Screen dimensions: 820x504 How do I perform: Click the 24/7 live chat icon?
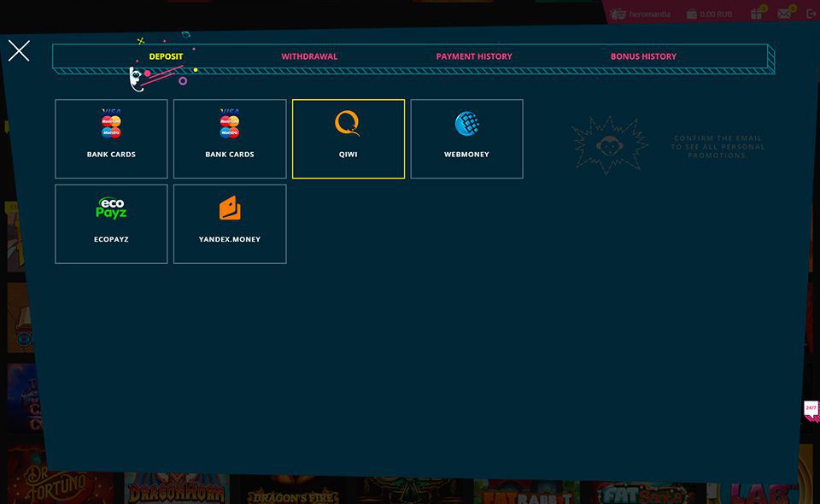[x=811, y=410]
